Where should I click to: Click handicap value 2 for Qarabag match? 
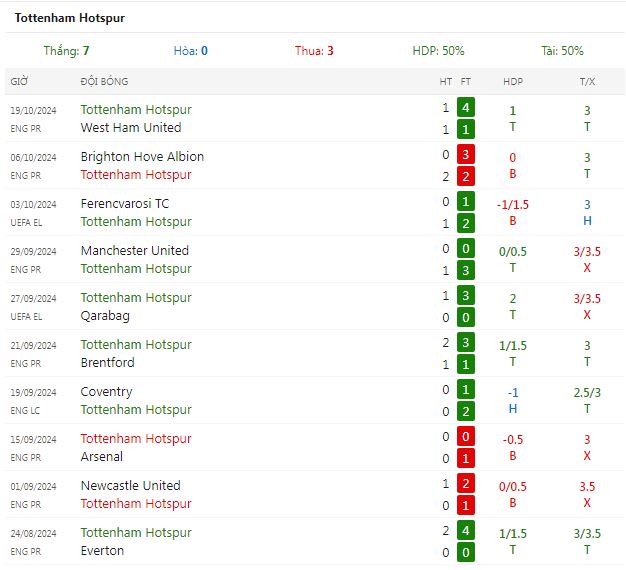coord(513,299)
